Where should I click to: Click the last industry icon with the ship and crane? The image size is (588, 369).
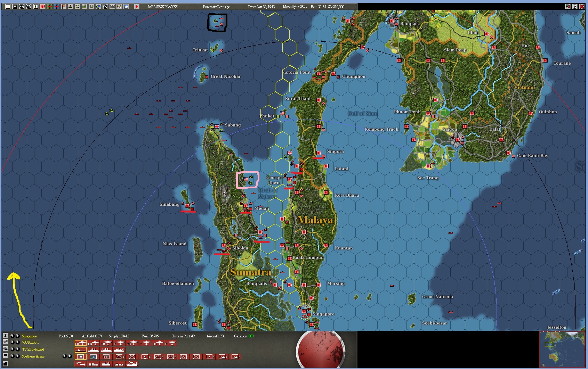click(132, 364)
